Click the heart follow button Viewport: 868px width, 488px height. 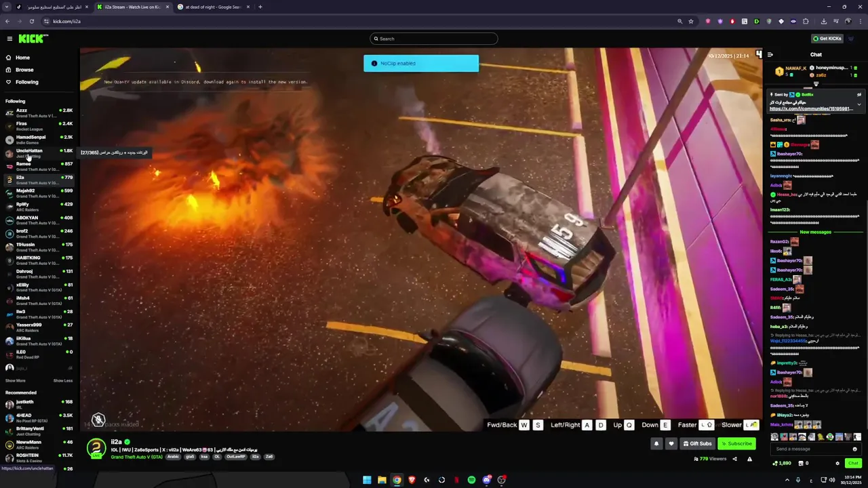pos(671,443)
